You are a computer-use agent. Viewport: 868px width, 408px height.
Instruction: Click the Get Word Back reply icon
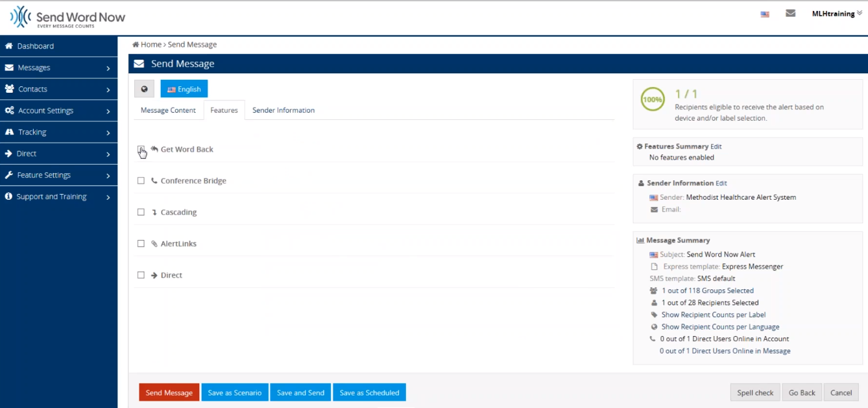click(154, 149)
